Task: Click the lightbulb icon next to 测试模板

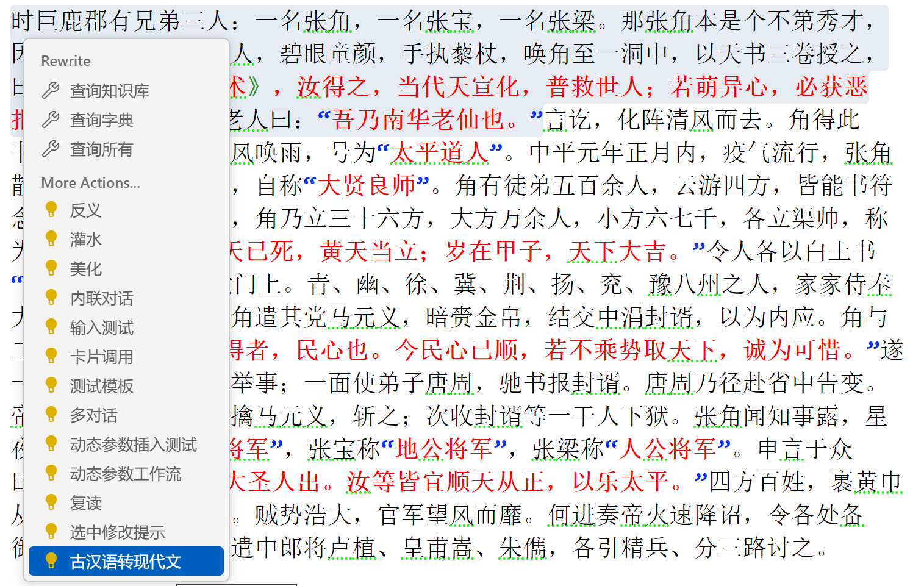Action: pos(51,385)
